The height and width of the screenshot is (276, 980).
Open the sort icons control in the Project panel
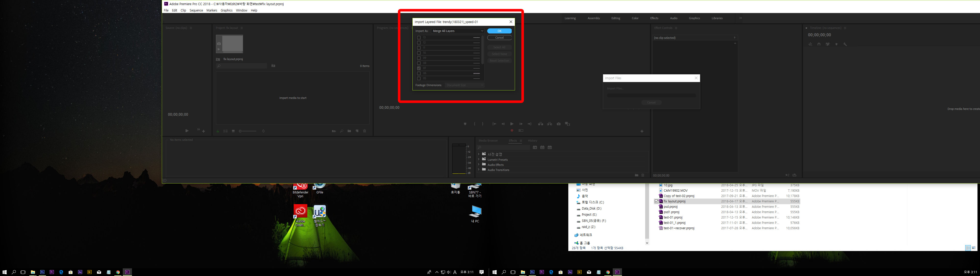click(x=263, y=131)
